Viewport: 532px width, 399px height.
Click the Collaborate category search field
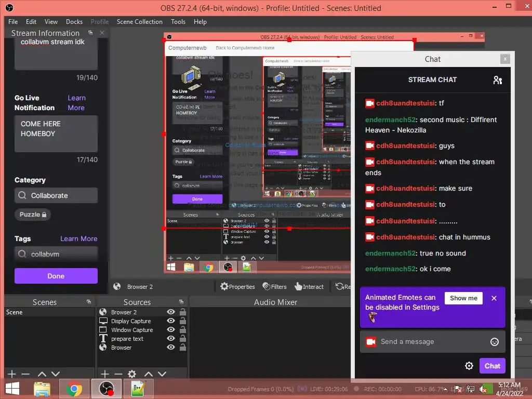[56, 195]
